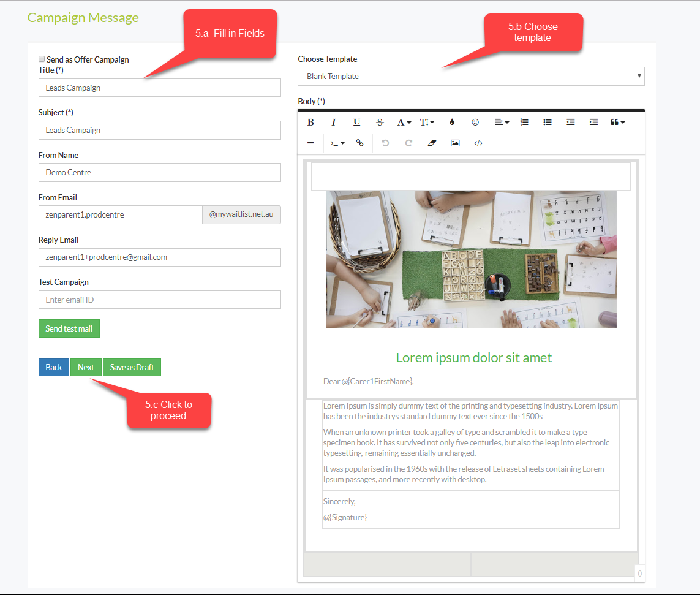Apply italic formatting in Body editor
The height and width of the screenshot is (595, 700).
[x=334, y=123]
